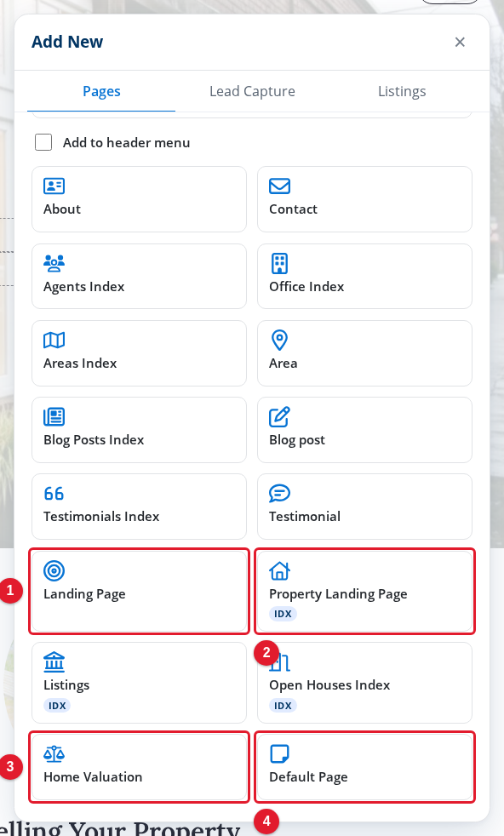
Task: Click the Landing Page target icon
Action: click(x=54, y=571)
